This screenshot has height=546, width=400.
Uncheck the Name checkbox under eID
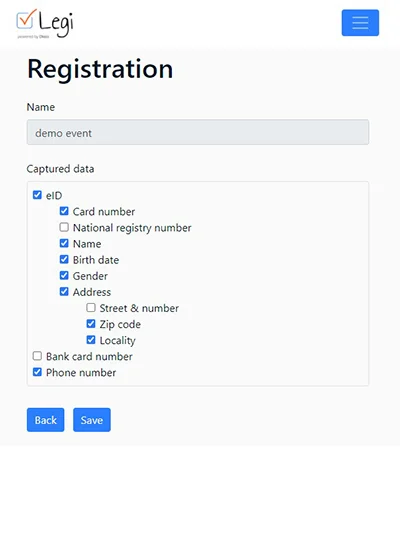[x=64, y=243]
